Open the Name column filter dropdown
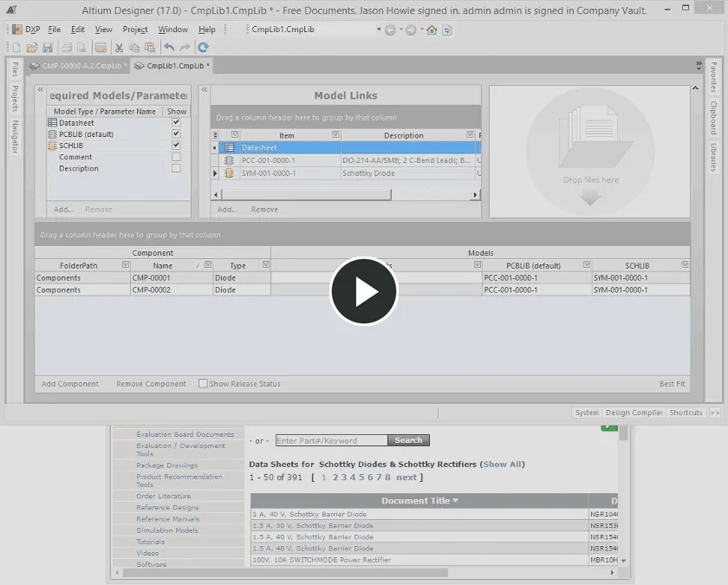728x585 pixels. point(208,264)
